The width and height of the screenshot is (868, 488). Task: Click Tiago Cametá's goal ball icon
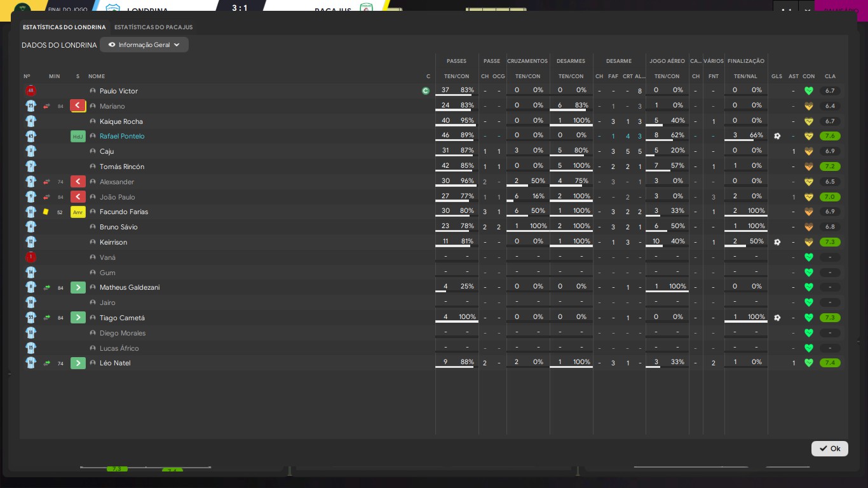point(777,318)
